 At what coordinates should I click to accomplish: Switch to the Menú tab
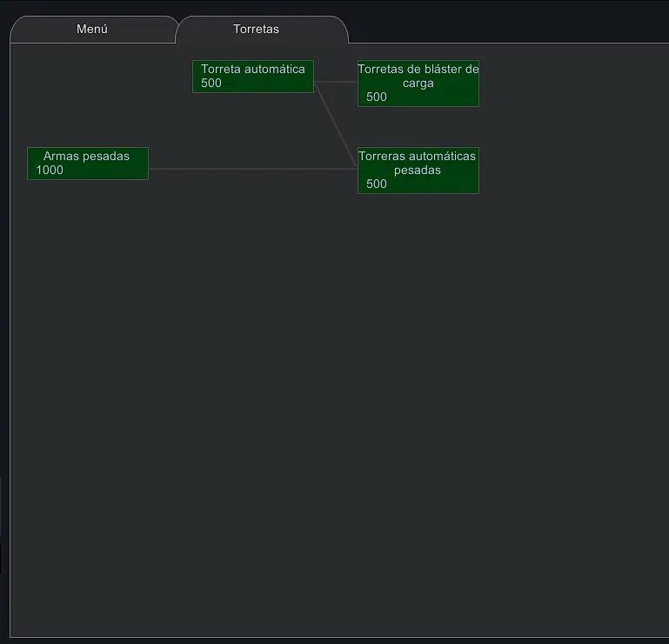pyautogui.click(x=92, y=30)
